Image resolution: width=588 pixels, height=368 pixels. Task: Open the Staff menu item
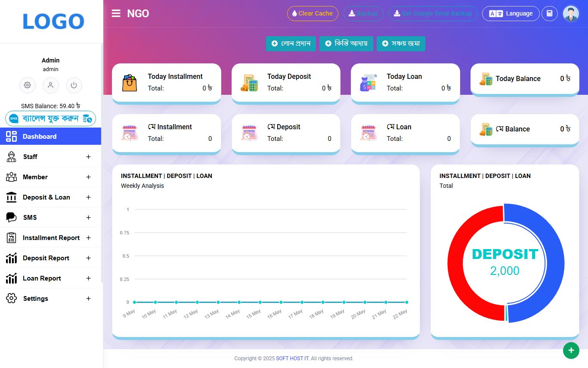pyautogui.click(x=50, y=157)
